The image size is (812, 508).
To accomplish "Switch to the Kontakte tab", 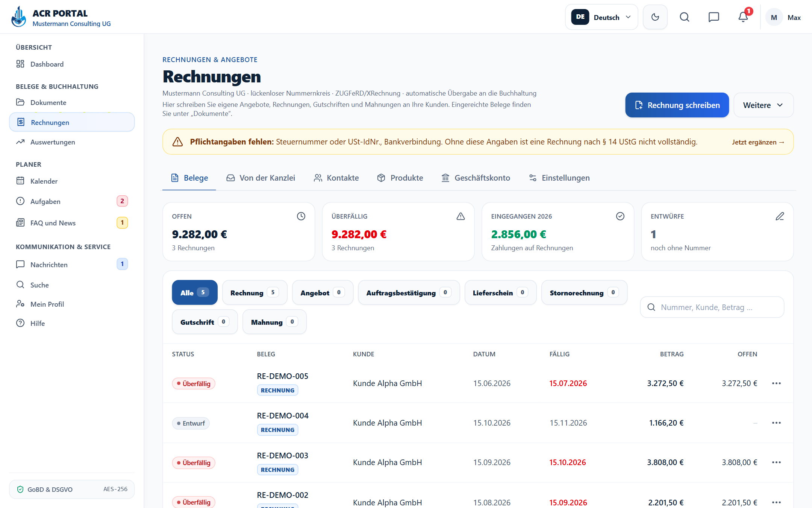I will point(336,178).
